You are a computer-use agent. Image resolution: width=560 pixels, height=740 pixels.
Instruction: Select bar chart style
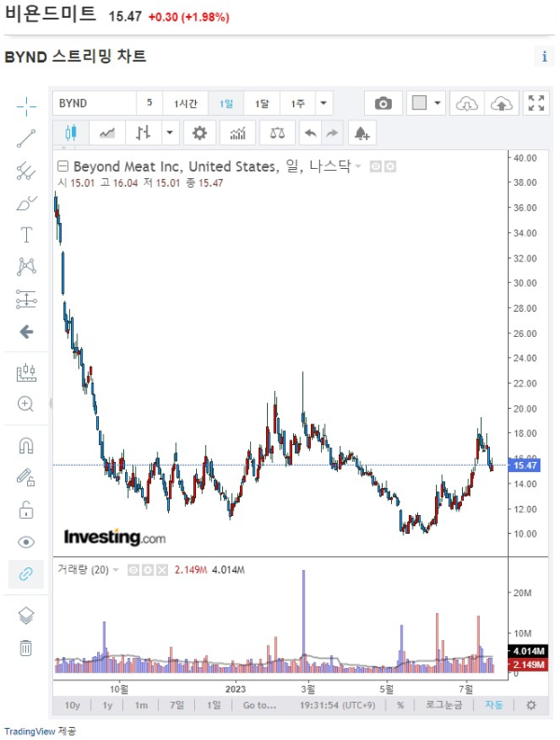tap(144, 133)
